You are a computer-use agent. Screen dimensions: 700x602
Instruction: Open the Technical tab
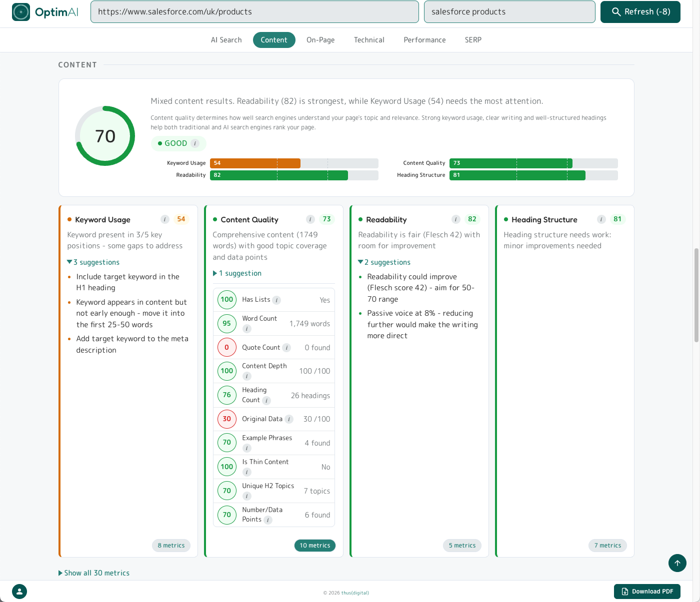point(369,40)
